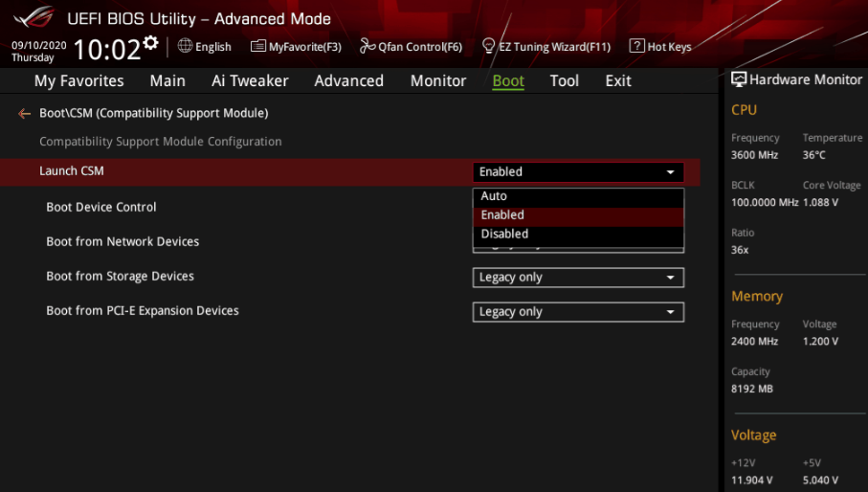Click the Boot\CSM breadcrumb path

coord(153,113)
